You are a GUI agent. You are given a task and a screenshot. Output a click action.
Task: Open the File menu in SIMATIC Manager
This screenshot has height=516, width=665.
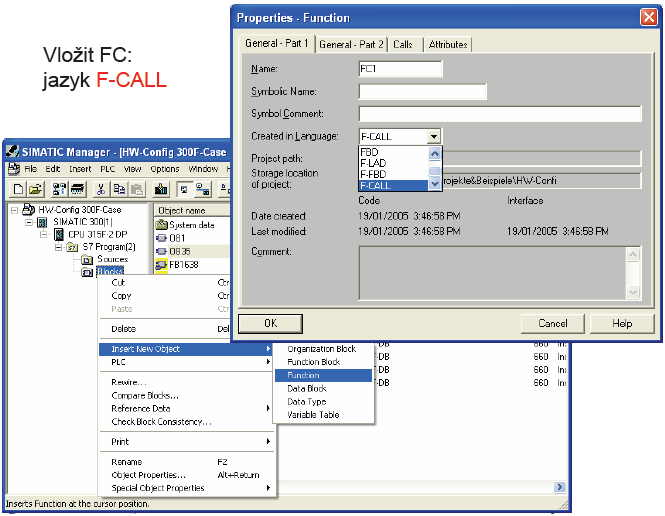click(31, 169)
